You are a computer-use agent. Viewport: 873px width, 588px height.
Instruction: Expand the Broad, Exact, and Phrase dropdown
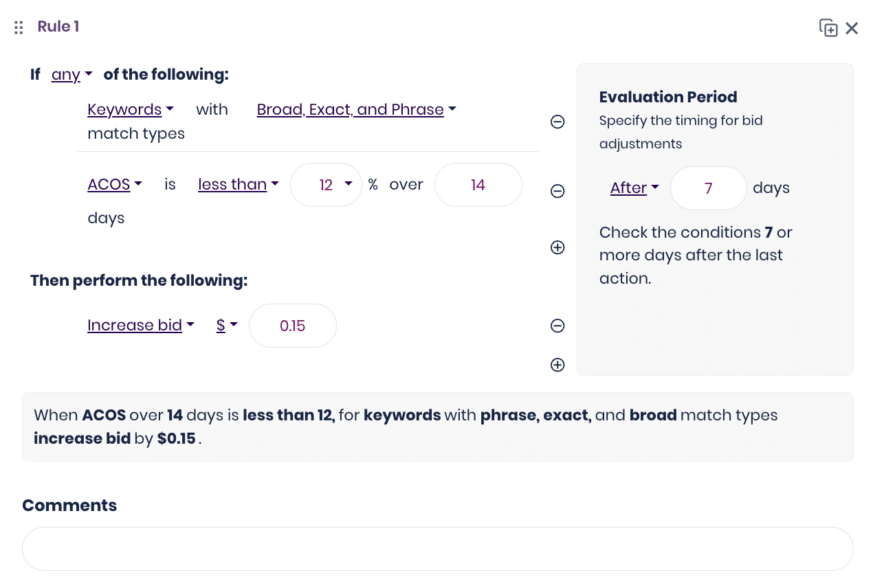[357, 109]
